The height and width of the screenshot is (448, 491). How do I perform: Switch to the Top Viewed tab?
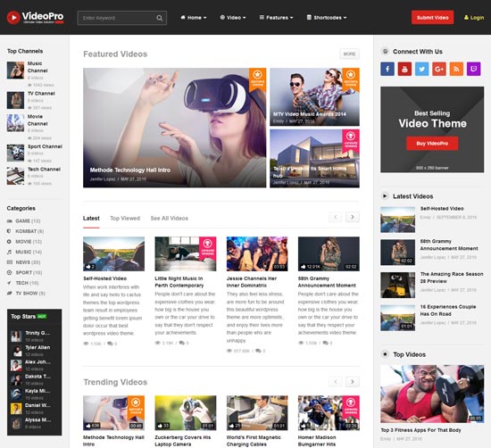125,219
